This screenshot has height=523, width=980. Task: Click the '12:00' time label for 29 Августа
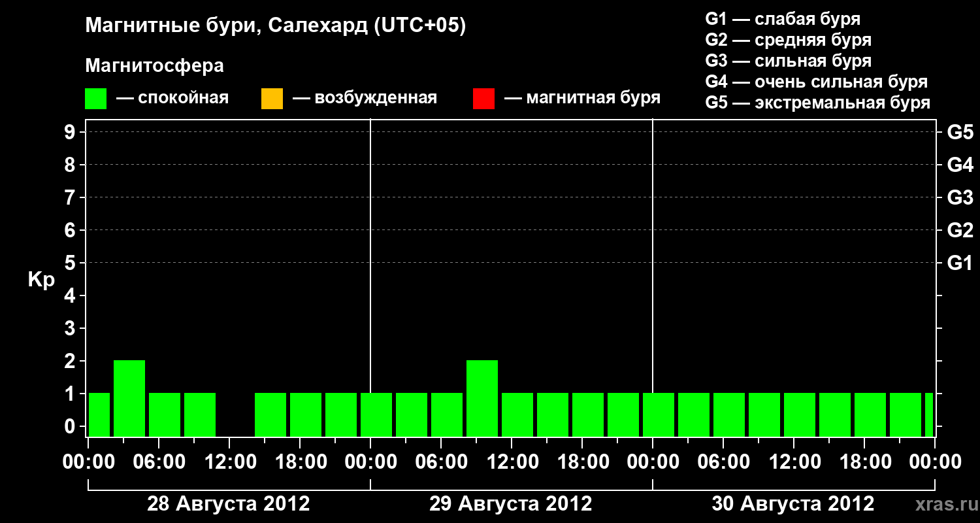point(512,462)
